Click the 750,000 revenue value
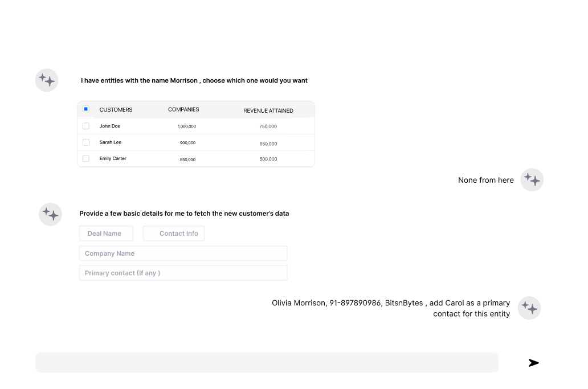This screenshot has height=389, width=588. (x=268, y=126)
